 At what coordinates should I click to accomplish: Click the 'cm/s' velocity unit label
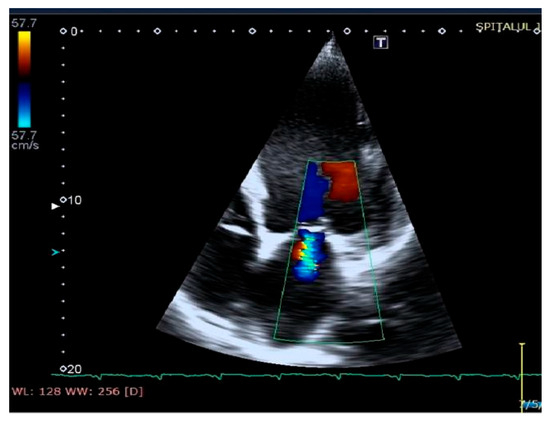[25, 145]
